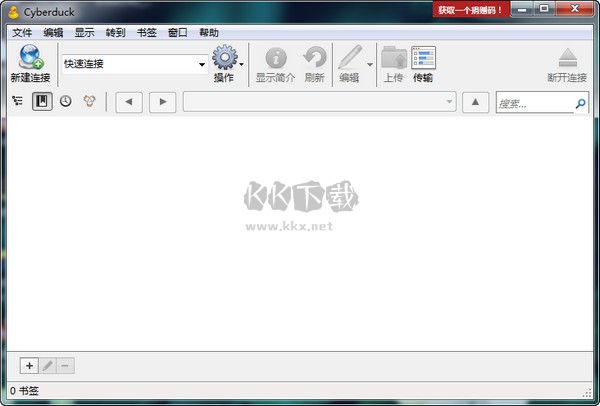Toggle the history clock view
This screenshot has height=406, width=600.
[66, 101]
